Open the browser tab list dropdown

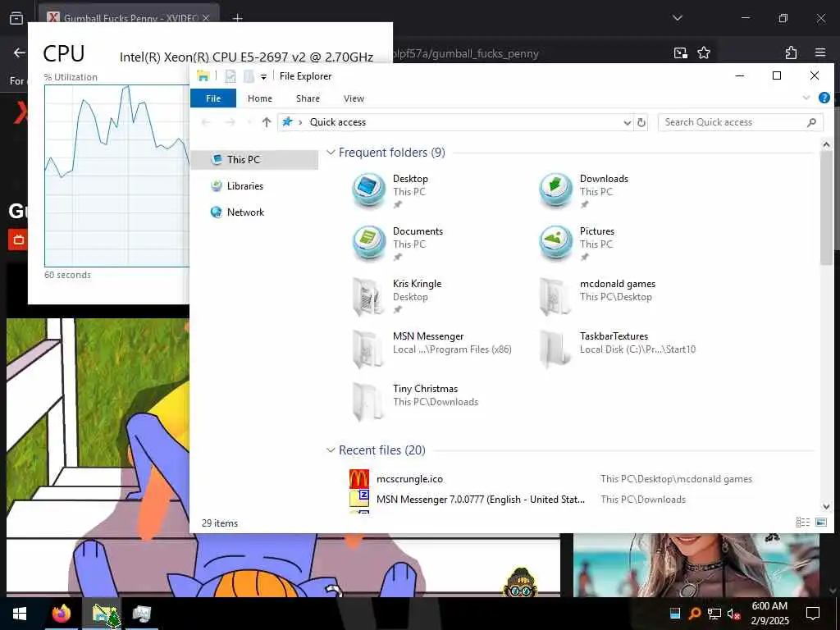click(677, 18)
